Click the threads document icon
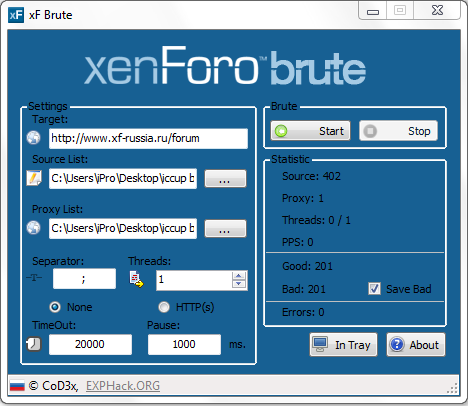 136,279
